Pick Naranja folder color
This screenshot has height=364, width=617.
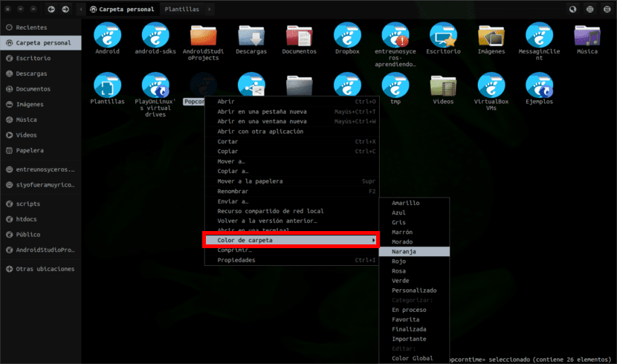[414, 252]
